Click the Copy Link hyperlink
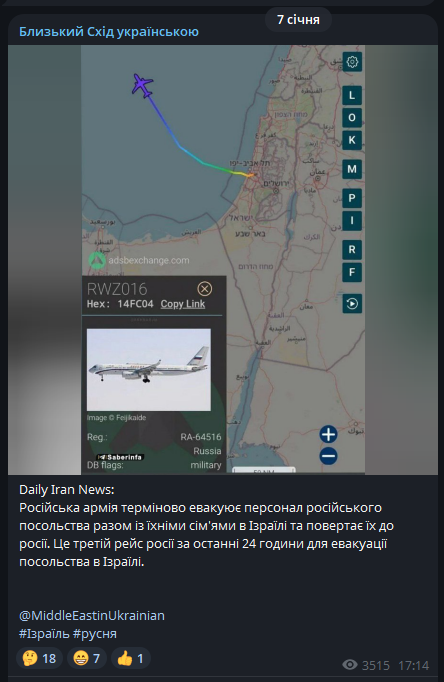The width and height of the screenshot is (444, 682). tap(183, 304)
